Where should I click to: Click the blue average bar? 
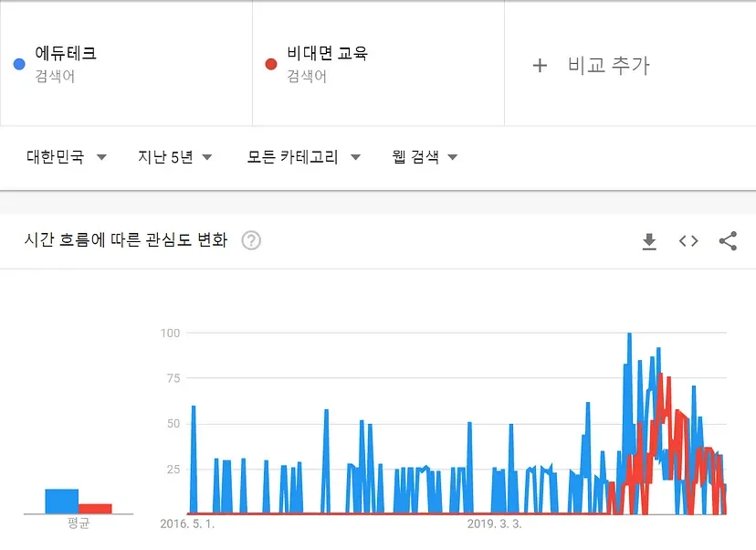point(62,502)
